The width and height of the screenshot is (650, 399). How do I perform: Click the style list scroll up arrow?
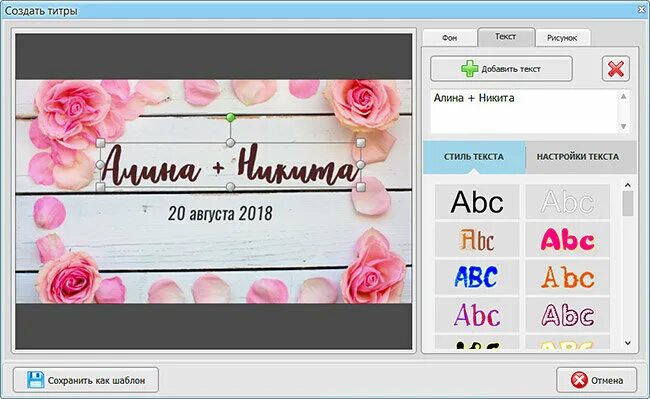coord(628,185)
